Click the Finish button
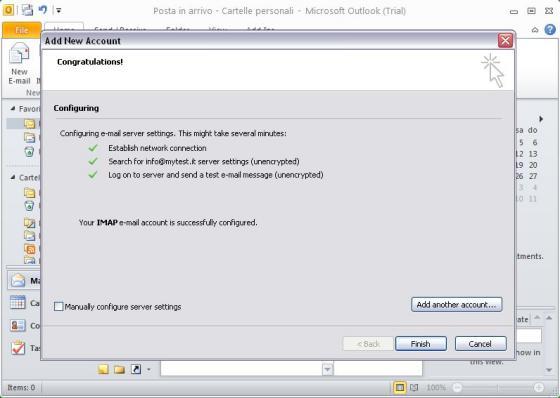 [421, 344]
